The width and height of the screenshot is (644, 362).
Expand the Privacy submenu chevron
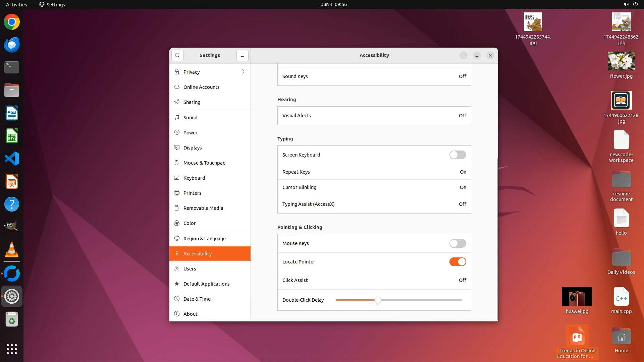tap(243, 72)
